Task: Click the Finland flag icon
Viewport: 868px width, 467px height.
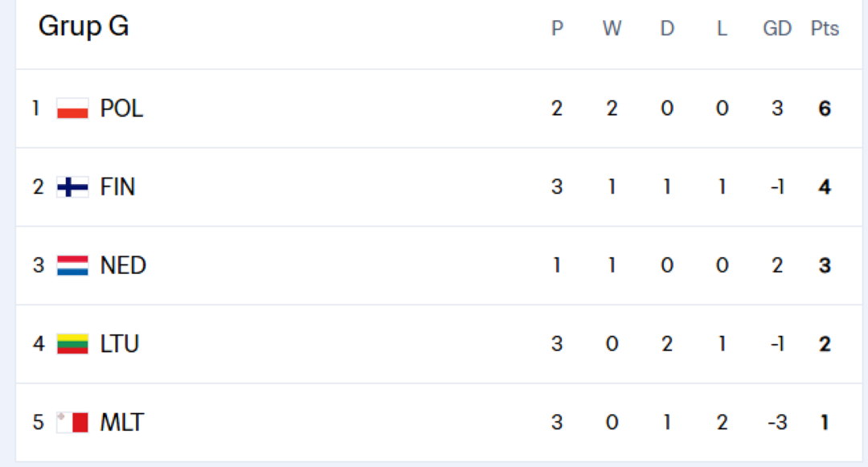Action: (72, 187)
